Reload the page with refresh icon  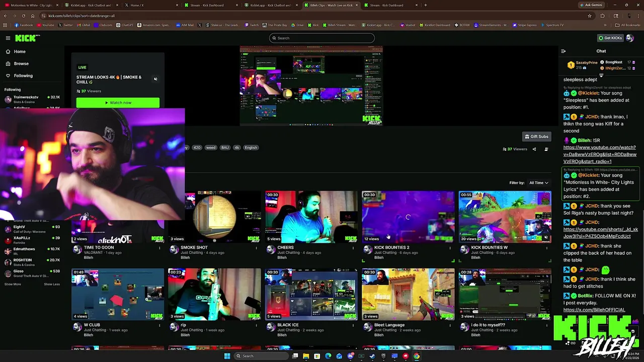point(23,16)
